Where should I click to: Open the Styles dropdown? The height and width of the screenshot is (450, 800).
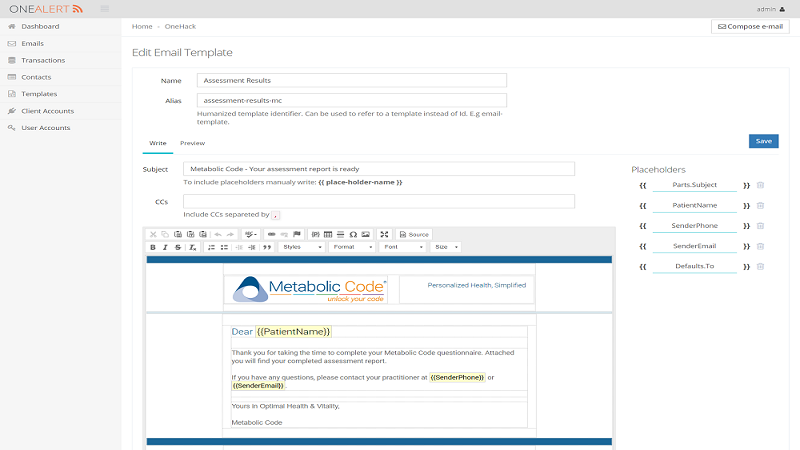coord(301,247)
